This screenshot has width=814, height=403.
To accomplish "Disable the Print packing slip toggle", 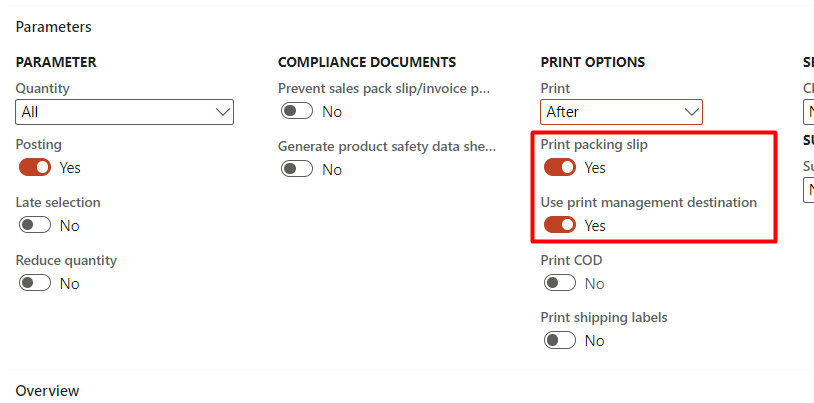I will pyautogui.click(x=560, y=168).
